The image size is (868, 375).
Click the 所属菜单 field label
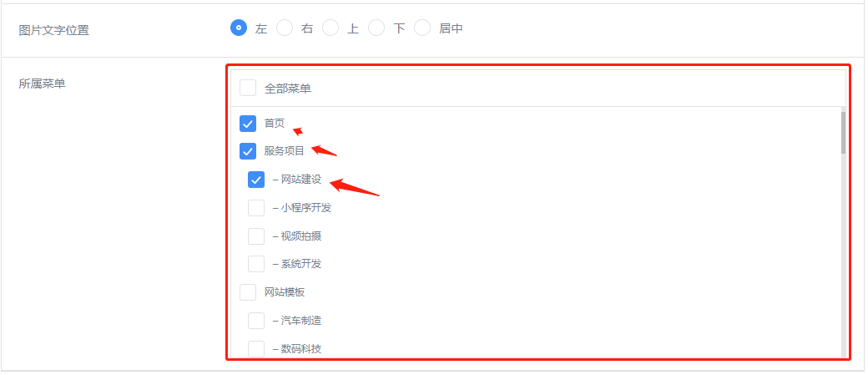(x=42, y=83)
